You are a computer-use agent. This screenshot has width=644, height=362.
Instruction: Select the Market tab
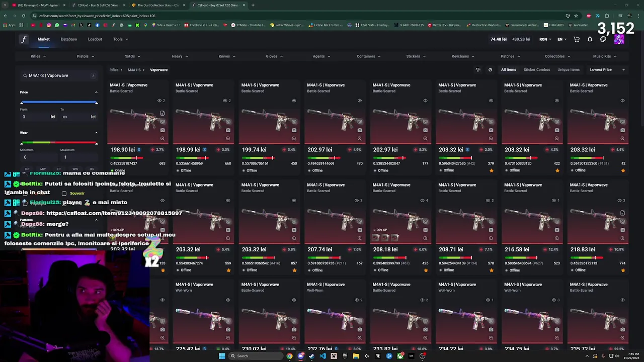pyautogui.click(x=43, y=39)
